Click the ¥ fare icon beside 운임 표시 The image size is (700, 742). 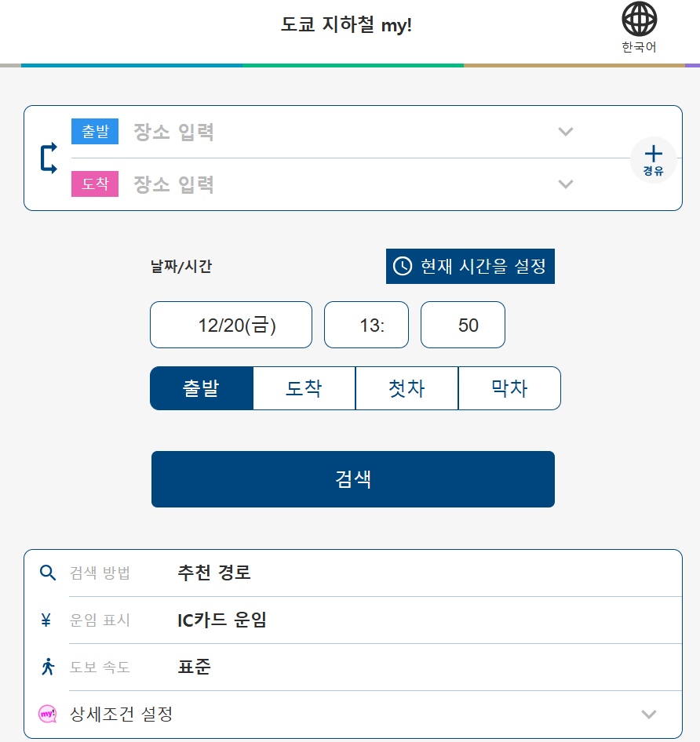coord(47,620)
